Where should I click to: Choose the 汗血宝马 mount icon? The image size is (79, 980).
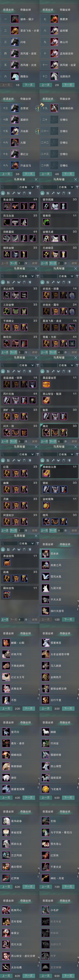tap(14, 165)
